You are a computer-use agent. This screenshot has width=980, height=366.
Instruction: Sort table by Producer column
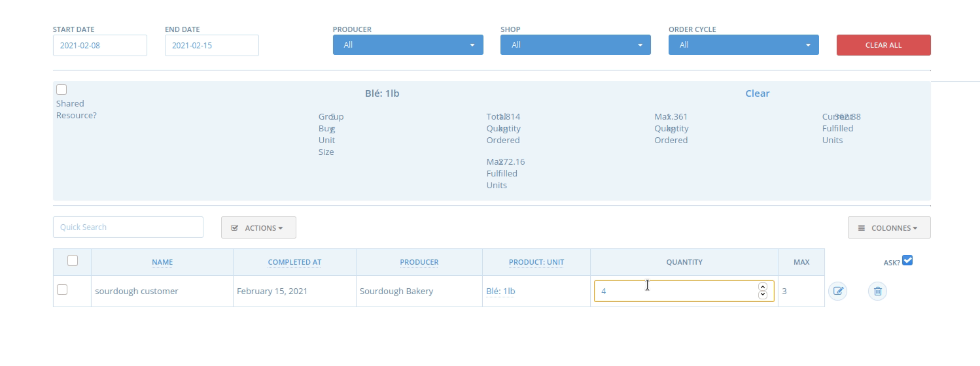pos(419,262)
